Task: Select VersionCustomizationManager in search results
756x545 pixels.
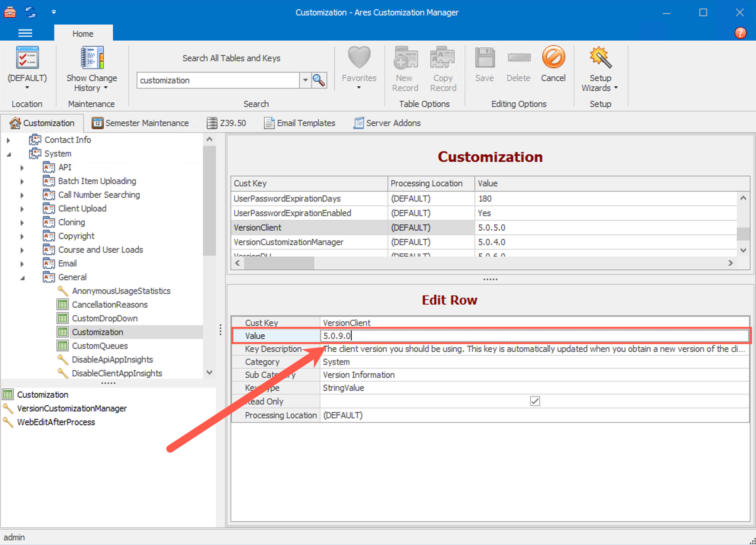Action: click(72, 408)
